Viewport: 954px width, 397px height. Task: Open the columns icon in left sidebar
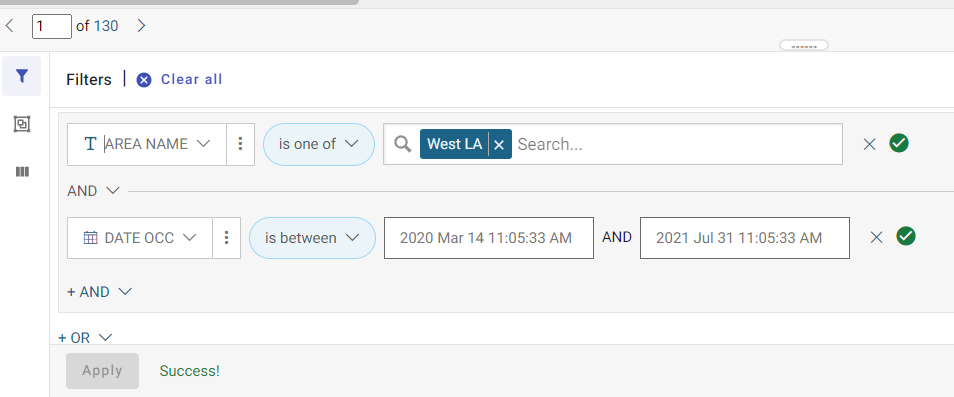pyautogui.click(x=22, y=172)
